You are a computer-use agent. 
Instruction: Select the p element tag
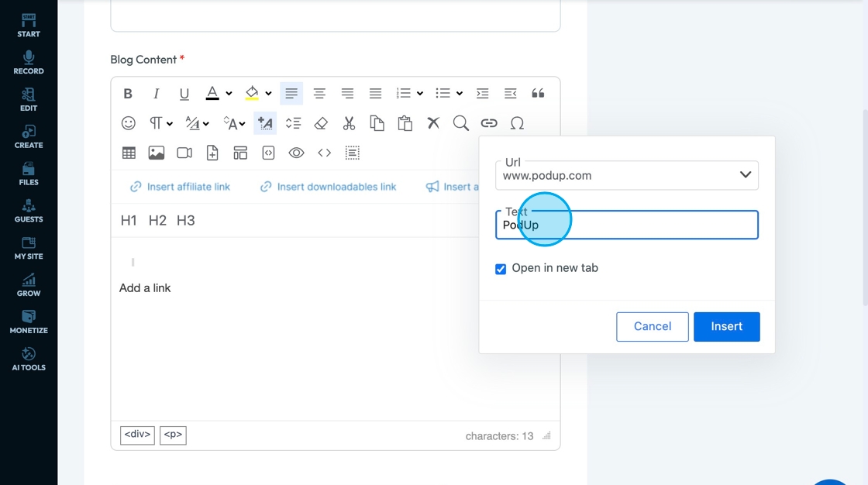[173, 435]
